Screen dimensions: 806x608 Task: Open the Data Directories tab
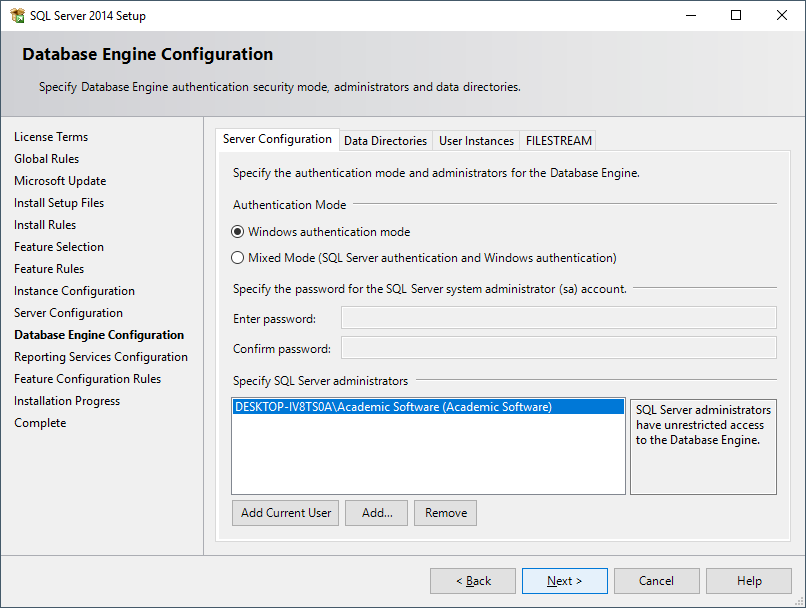386,141
